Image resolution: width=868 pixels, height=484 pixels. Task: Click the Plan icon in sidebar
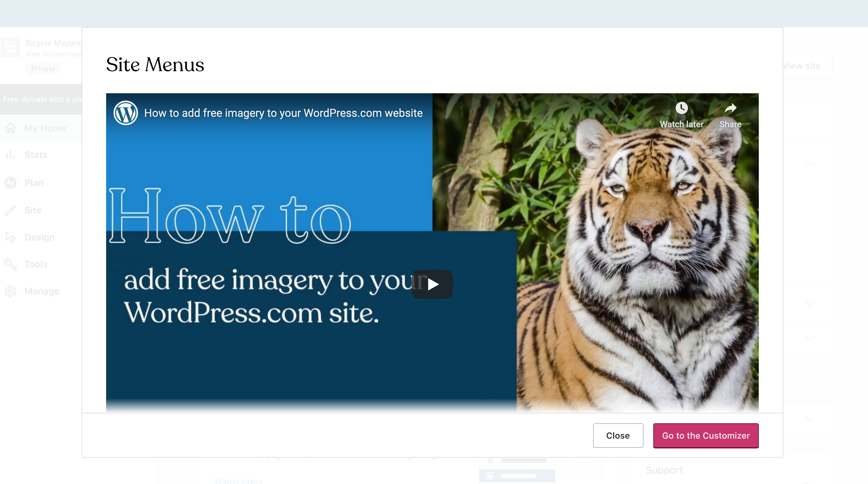[10, 183]
